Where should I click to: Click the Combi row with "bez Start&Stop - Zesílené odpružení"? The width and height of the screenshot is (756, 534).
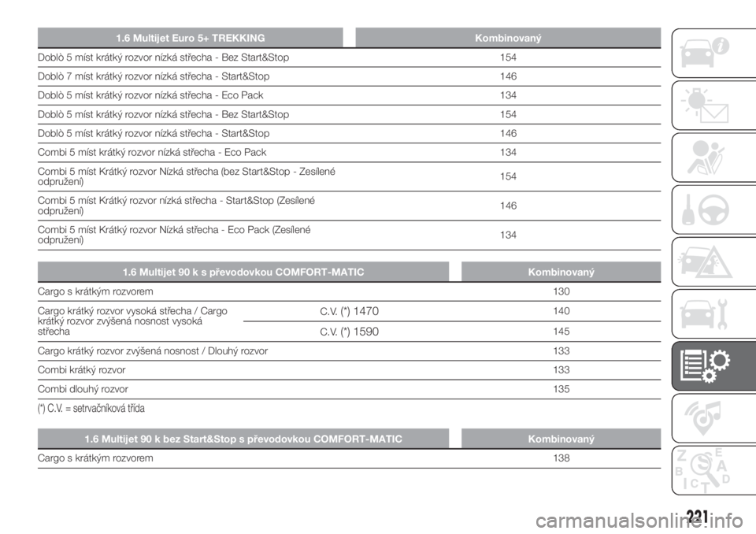coord(349,176)
